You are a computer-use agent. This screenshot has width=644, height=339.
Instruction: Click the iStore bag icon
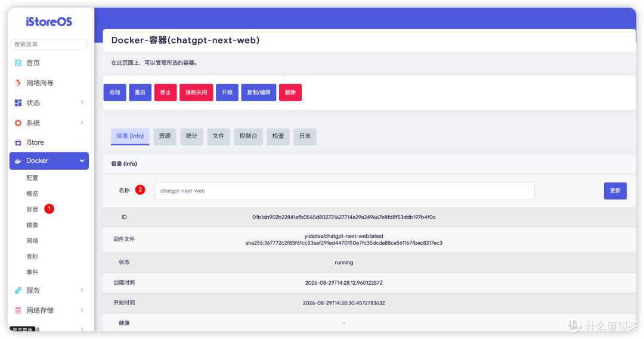click(18, 142)
